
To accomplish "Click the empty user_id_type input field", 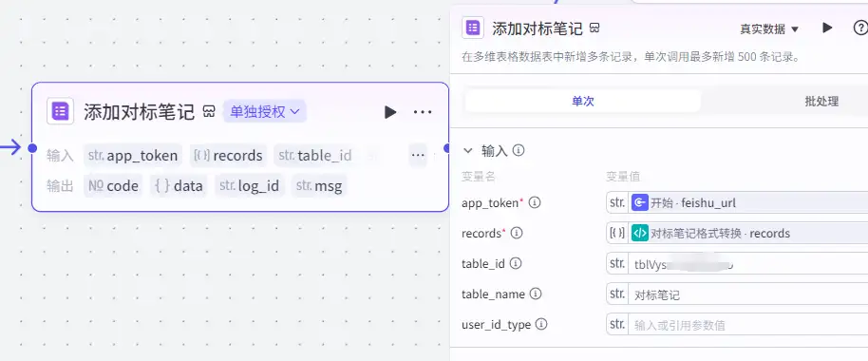I will [x=748, y=325].
